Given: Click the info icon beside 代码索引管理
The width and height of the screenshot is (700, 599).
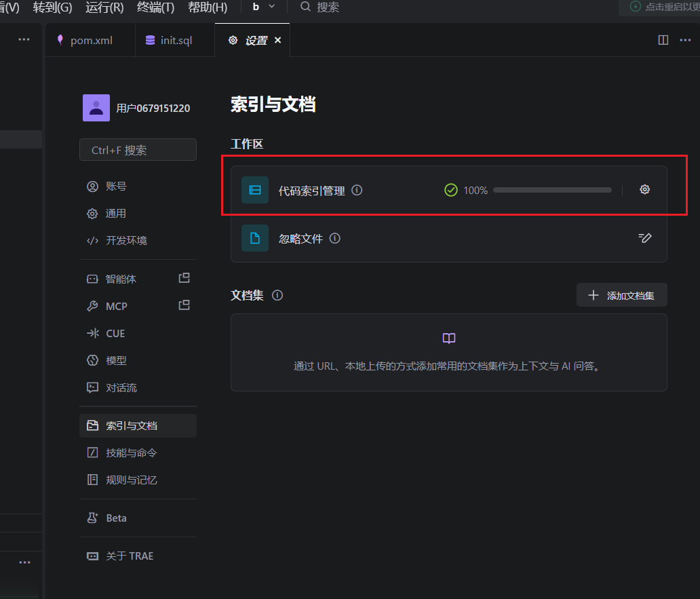Looking at the screenshot, I should point(357,190).
